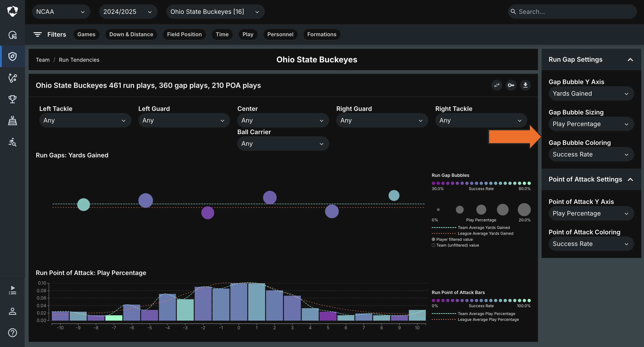Open Gap Bubble Sizing dropdown
The image size is (644, 347).
coord(591,124)
